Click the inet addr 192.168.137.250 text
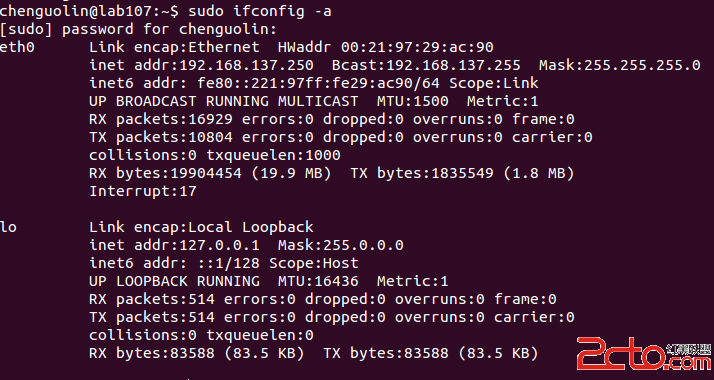Viewport: 714px width, 380px height. [x=201, y=65]
